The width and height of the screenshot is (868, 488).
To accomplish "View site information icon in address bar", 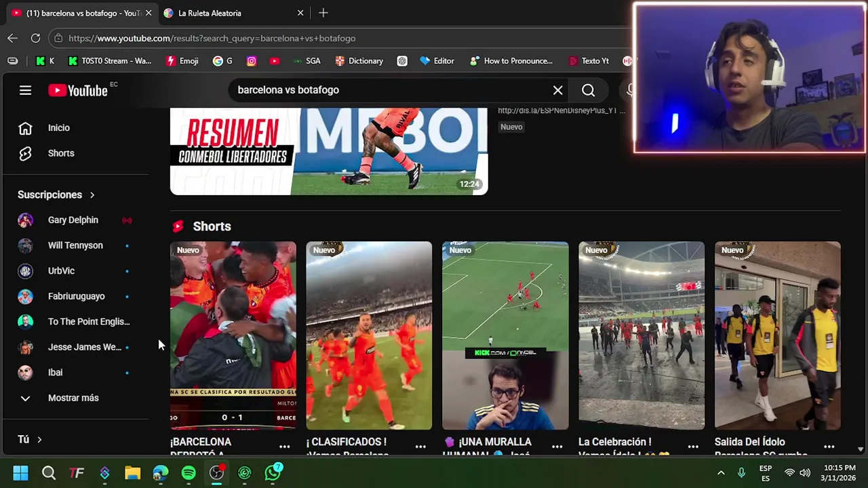I will (58, 38).
